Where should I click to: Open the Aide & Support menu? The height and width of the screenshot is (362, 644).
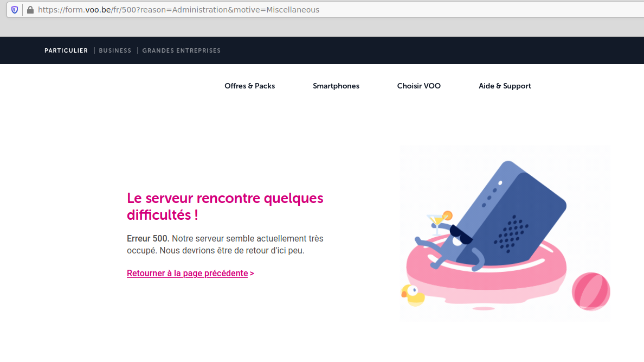coord(505,86)
